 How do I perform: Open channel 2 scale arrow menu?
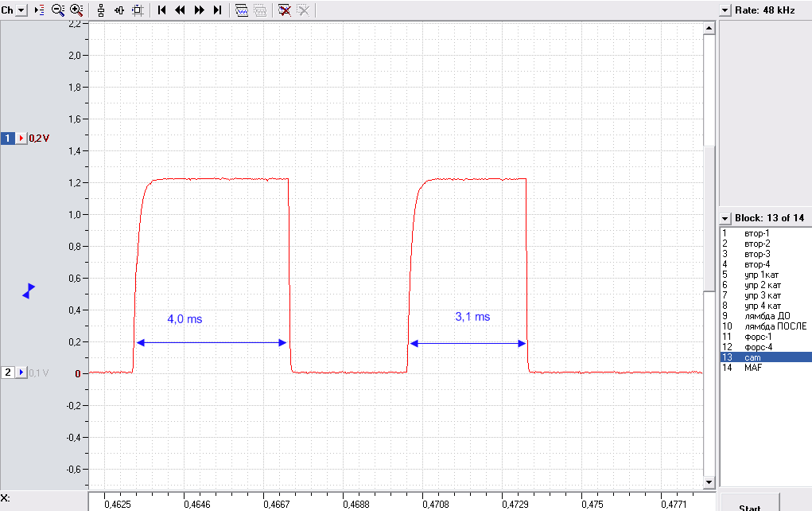(21, 373)
